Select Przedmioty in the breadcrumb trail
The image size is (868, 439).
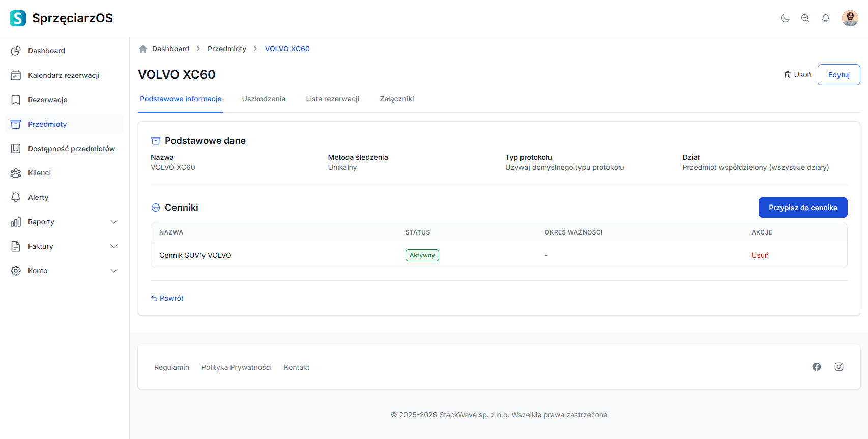227,49
